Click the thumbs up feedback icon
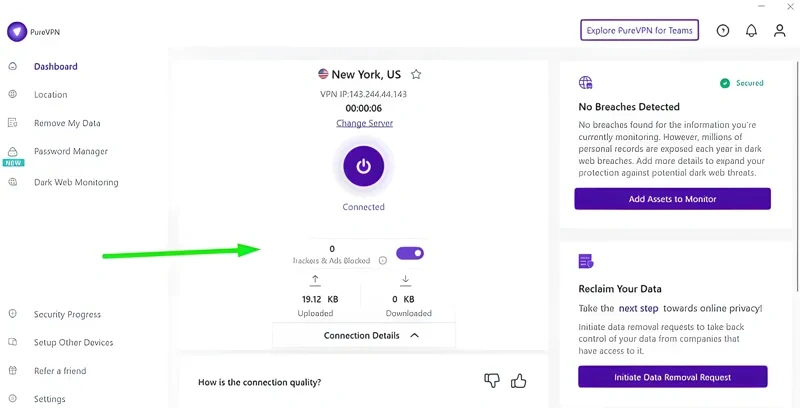 pos(518,381)
